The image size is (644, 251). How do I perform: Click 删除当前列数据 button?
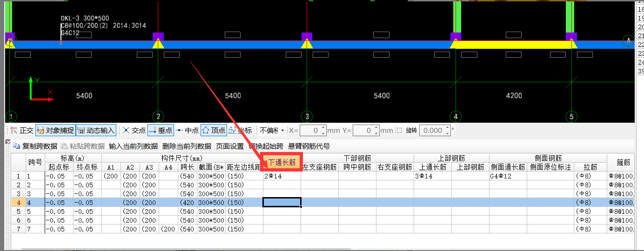point(187,146)
